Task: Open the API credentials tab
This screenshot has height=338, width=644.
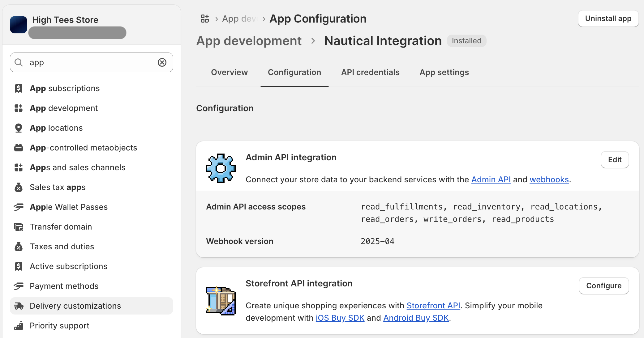Action: (x=370, y=72)
